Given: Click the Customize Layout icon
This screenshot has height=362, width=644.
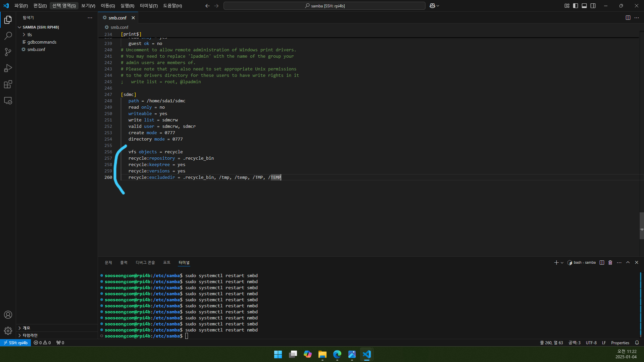Looking at the screenshot, I should point(567,6).
